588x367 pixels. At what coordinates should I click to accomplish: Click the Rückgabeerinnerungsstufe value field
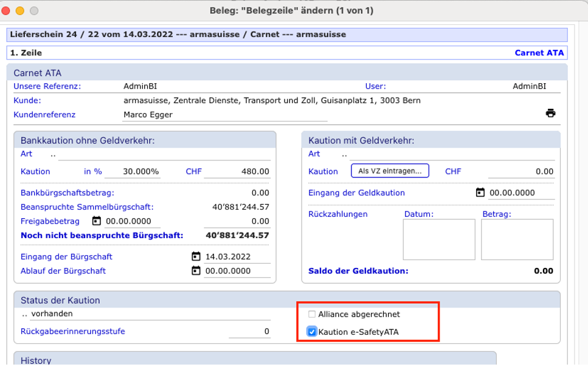coord(250,332)
